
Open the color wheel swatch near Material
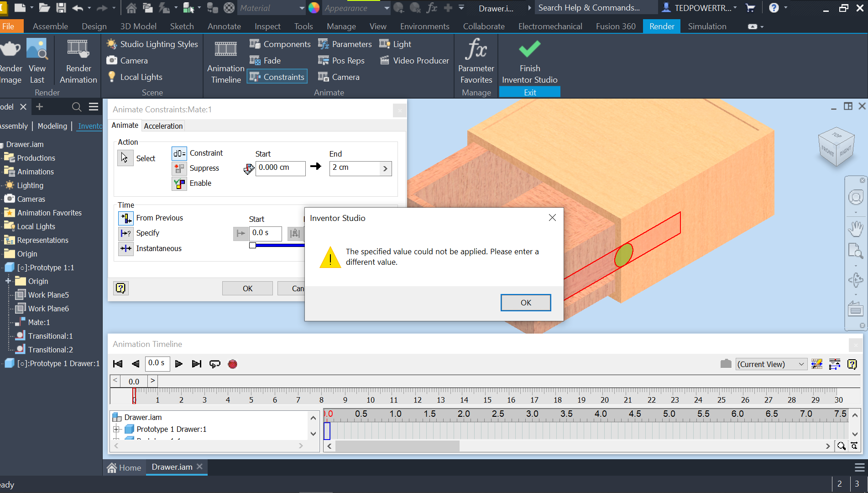[314, 8]
